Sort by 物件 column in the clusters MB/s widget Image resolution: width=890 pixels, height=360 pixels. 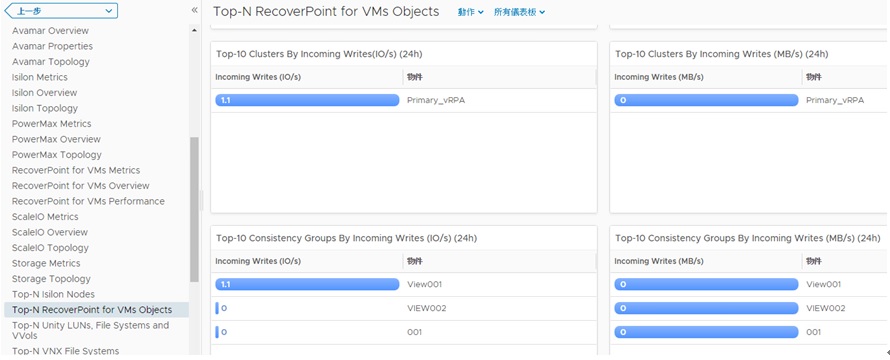pyautogui.click(x=814, y=77)
